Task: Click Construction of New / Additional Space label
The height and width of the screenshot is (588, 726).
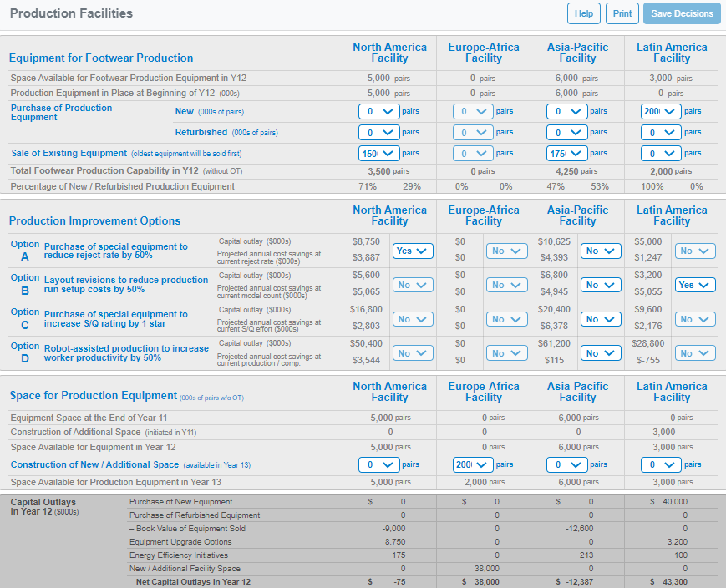Action: click(x=94, y=464)
